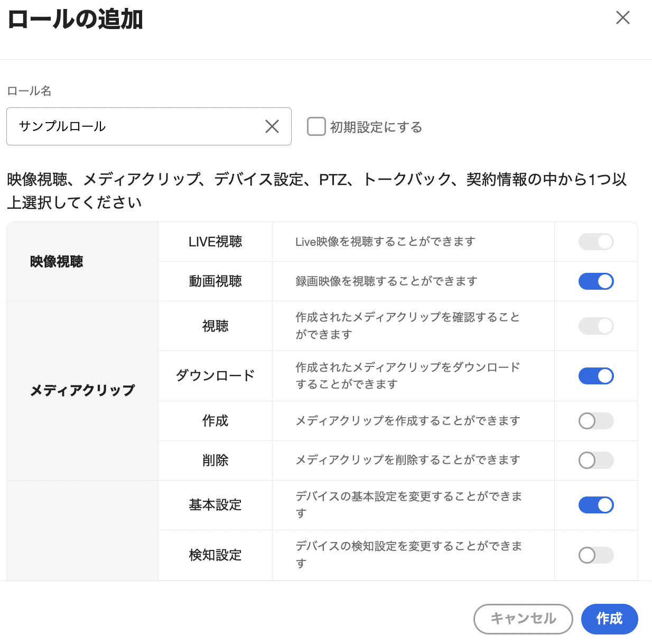
Task: Enable the 作成 media clip toggle
Action: coord(596,421)
